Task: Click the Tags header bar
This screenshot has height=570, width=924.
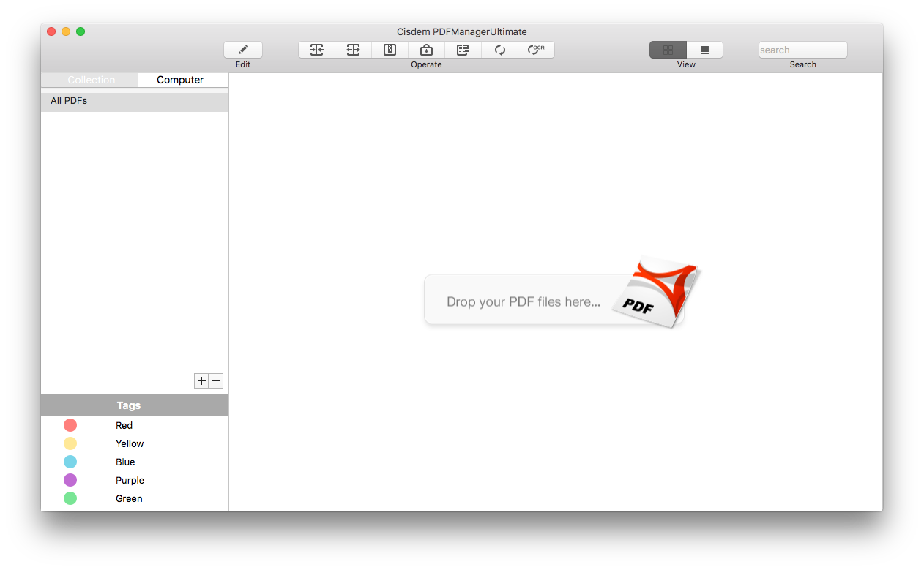Action: pyautogui.click(x=128, y=405)
